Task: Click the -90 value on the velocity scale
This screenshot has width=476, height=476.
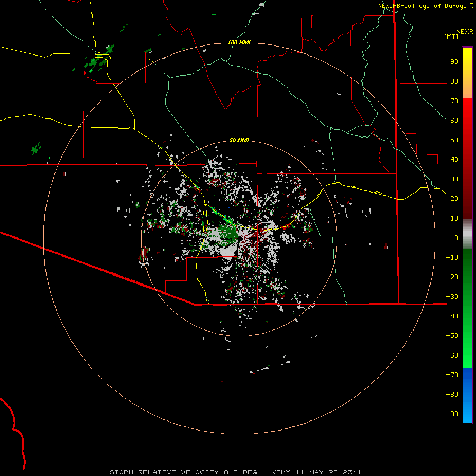Action: 452,414
